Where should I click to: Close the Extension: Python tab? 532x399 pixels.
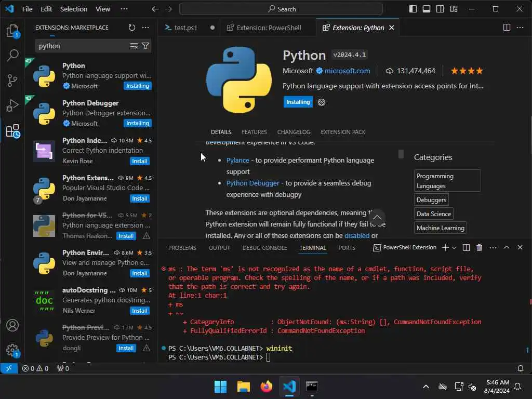[392, 28]
